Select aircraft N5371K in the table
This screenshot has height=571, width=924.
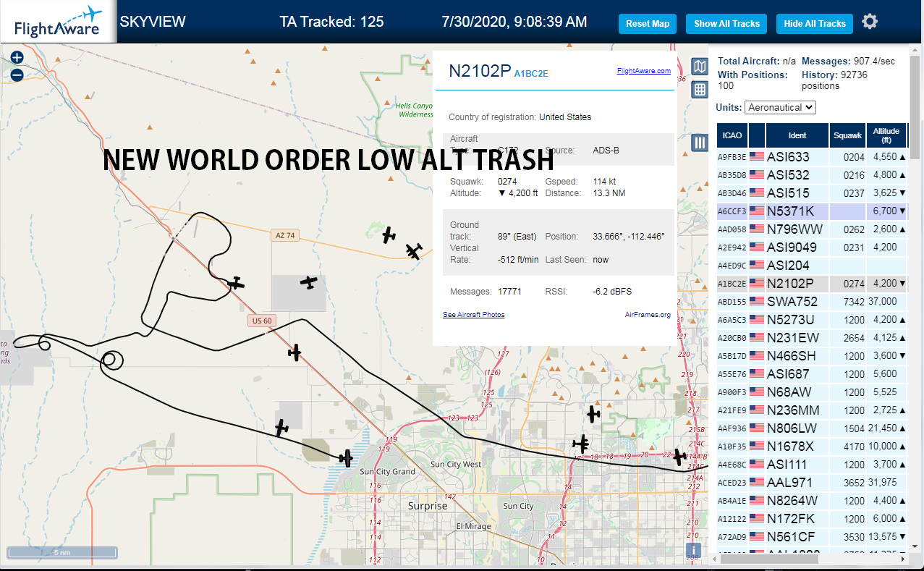tap(813, 211)
